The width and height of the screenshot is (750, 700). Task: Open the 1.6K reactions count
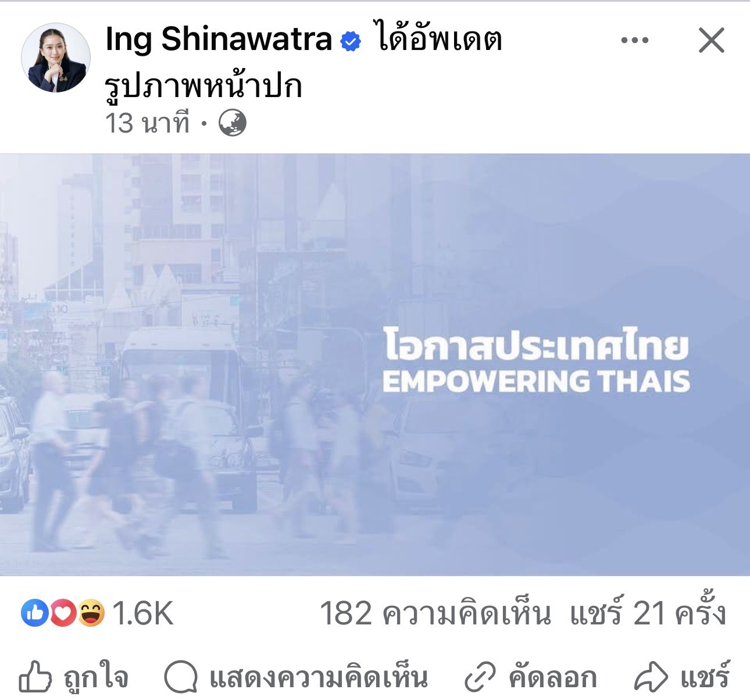(142, 613)
